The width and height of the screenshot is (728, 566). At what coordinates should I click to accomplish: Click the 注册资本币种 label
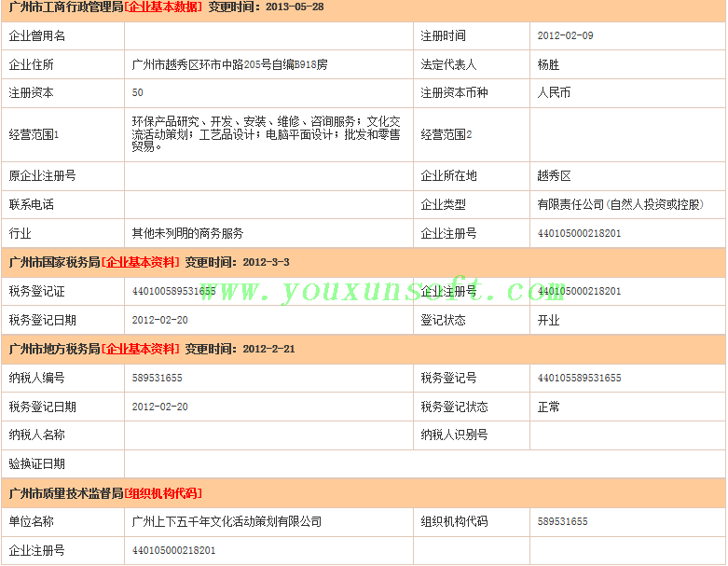coord(454,92)
